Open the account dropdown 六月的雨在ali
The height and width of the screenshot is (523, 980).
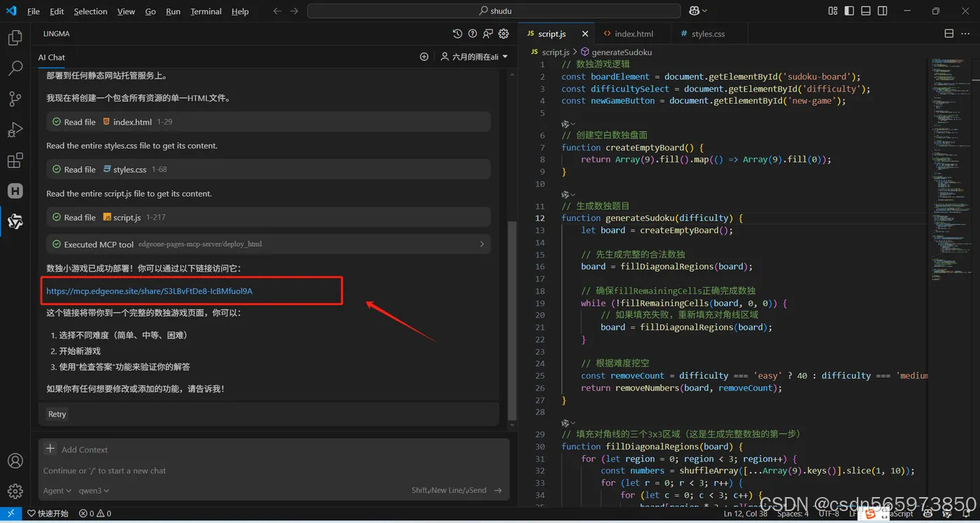click(475, 57)
